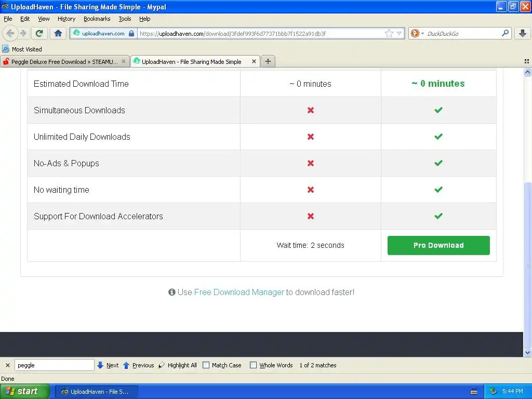Enable the Whole Words checkbox

pyautogui.click(x=253, y=365)
